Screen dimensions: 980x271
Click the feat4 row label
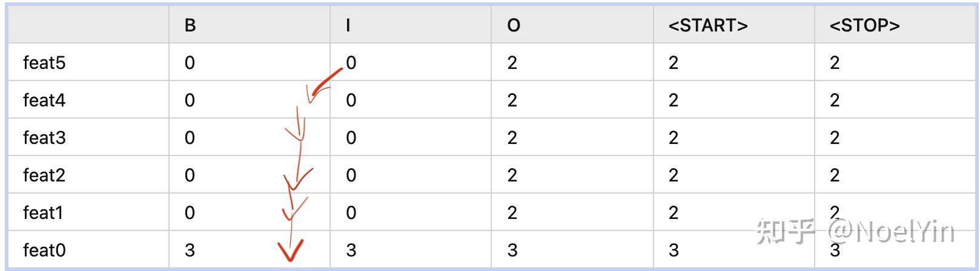click(44, 100)
